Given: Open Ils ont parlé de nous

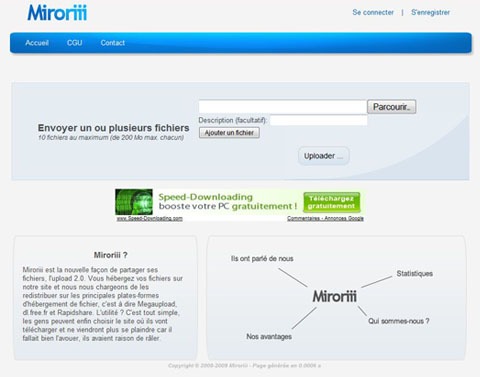Looking at the screenshot, I should [x=262, y=259].
